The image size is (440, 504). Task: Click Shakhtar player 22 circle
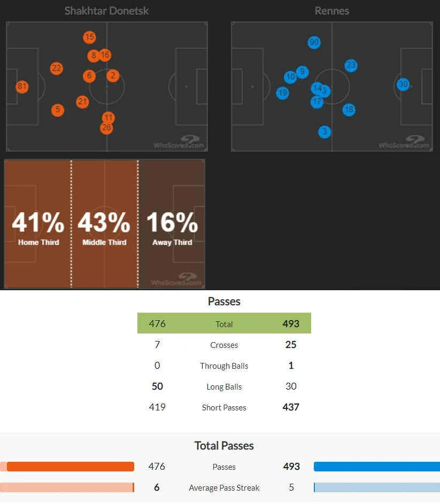tap(57, 68)
